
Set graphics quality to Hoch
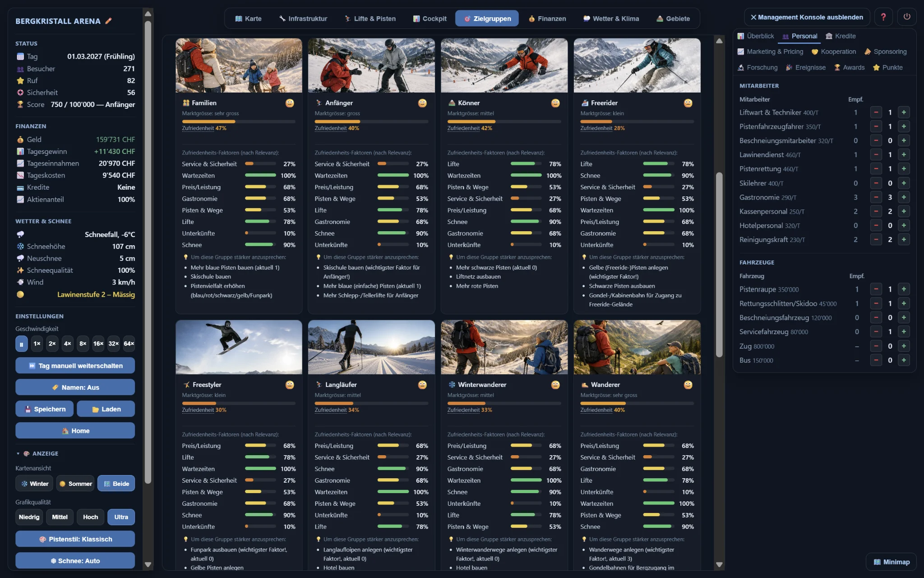90,517
